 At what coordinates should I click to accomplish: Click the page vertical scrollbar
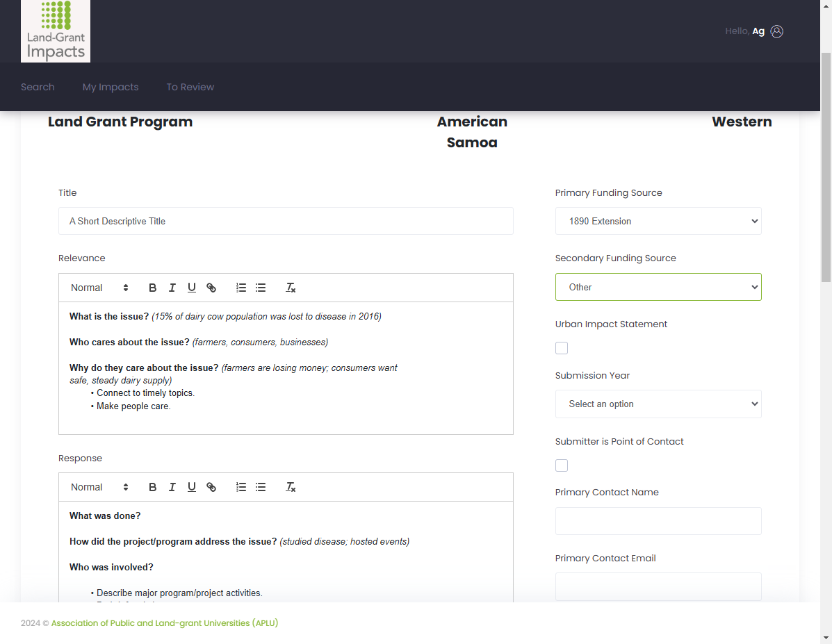coord(826,167)
